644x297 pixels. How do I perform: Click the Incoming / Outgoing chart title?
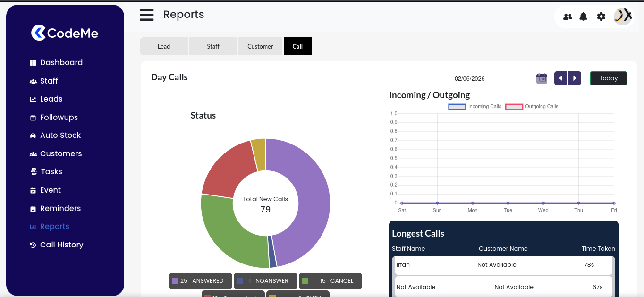point(429,95)
